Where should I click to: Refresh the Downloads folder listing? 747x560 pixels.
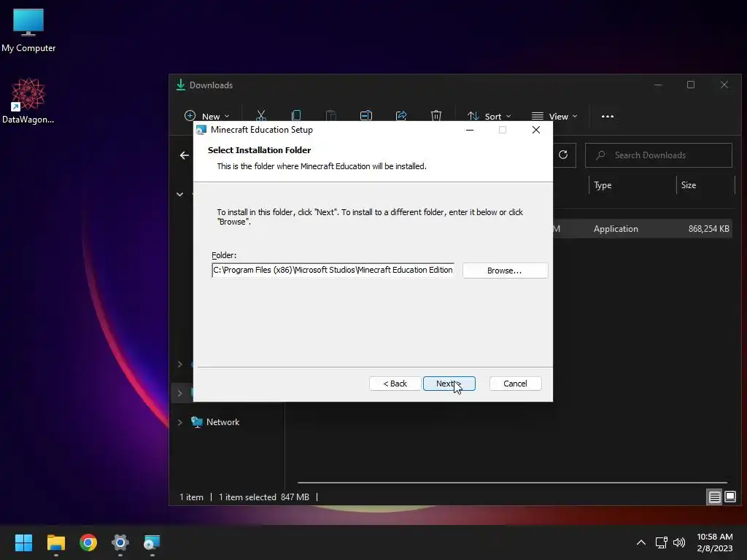click(x=563, y=155)
